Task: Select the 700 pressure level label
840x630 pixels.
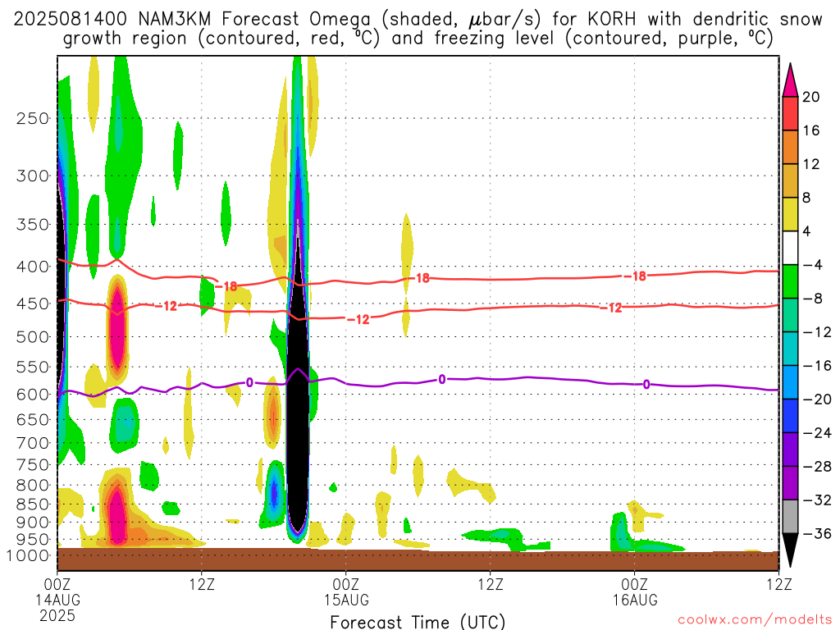Action: [x=33, y=443]
